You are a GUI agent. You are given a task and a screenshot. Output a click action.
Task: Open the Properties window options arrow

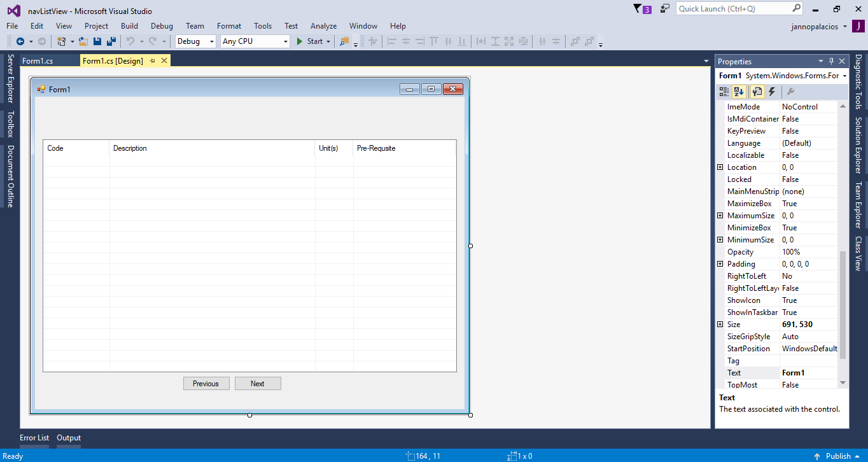(x=821, y=61)
